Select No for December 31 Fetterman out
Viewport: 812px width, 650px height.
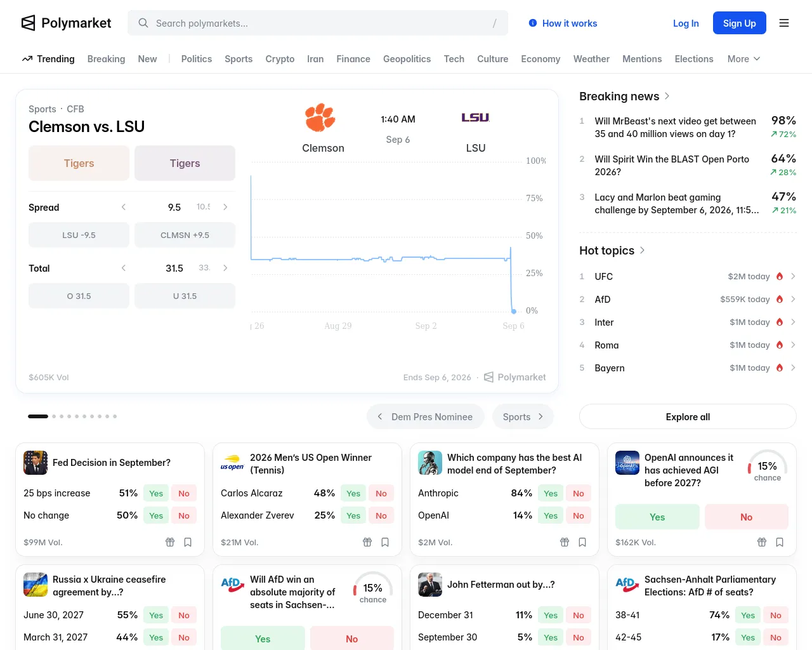579,615
